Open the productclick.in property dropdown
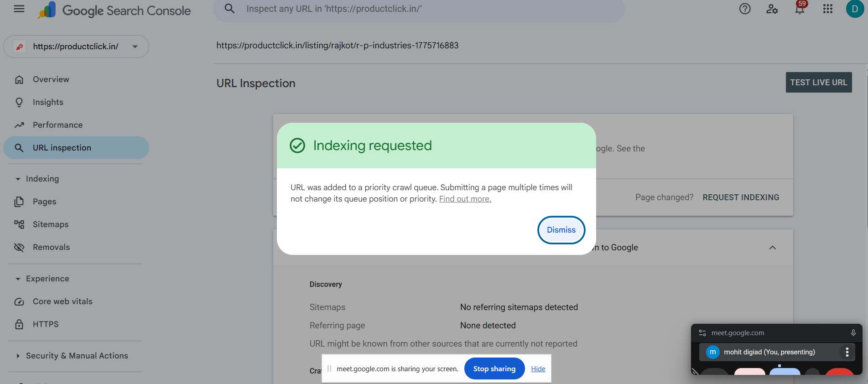This screenshot has height=384, width=868. coord(135,47)
